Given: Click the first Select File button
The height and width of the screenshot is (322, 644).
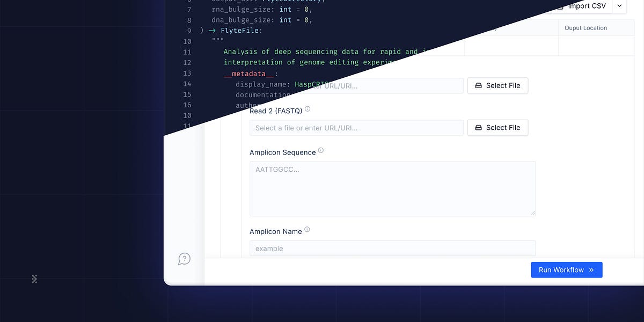Looking at the screenshot, I should tap(497, 85).
